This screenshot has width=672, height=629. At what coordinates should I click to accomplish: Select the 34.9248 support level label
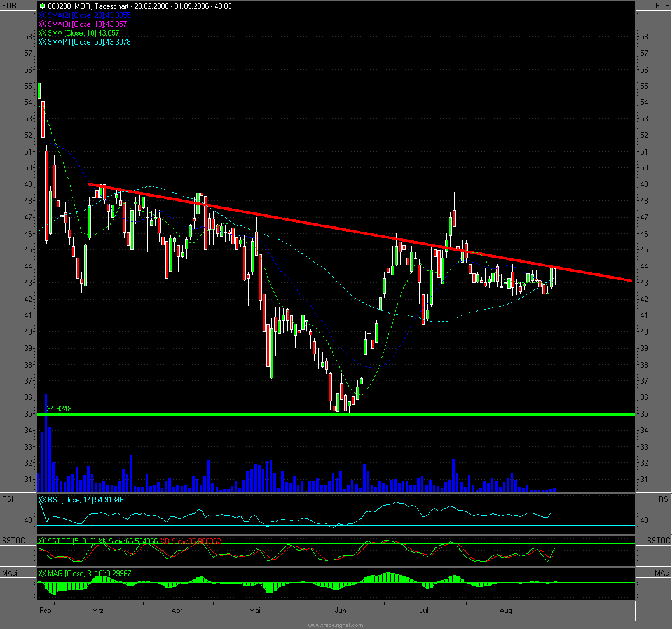59,408
